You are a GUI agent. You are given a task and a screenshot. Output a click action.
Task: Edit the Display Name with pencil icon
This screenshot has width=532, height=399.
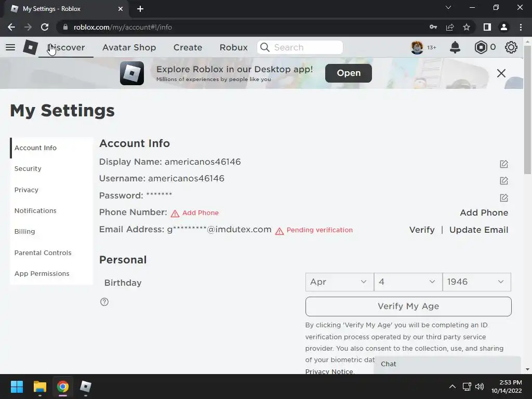click(504, 164)
